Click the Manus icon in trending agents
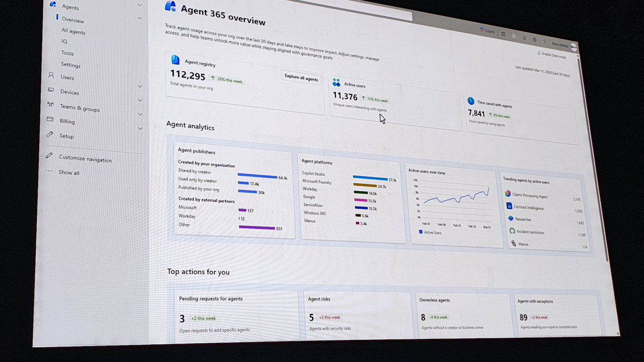 [x=513, y=243]
